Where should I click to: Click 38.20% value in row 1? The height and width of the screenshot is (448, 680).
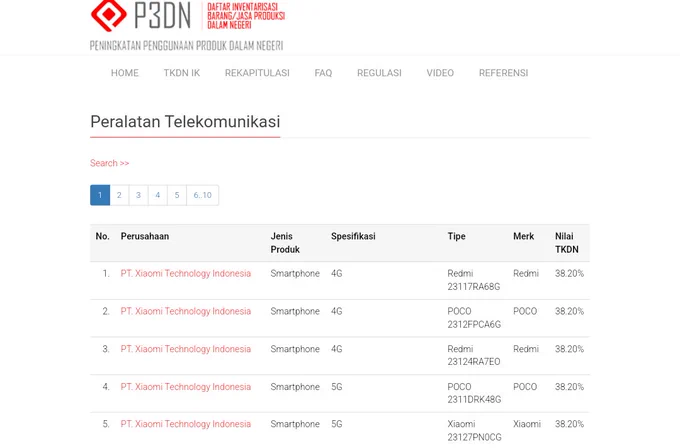tap(569, 274)
